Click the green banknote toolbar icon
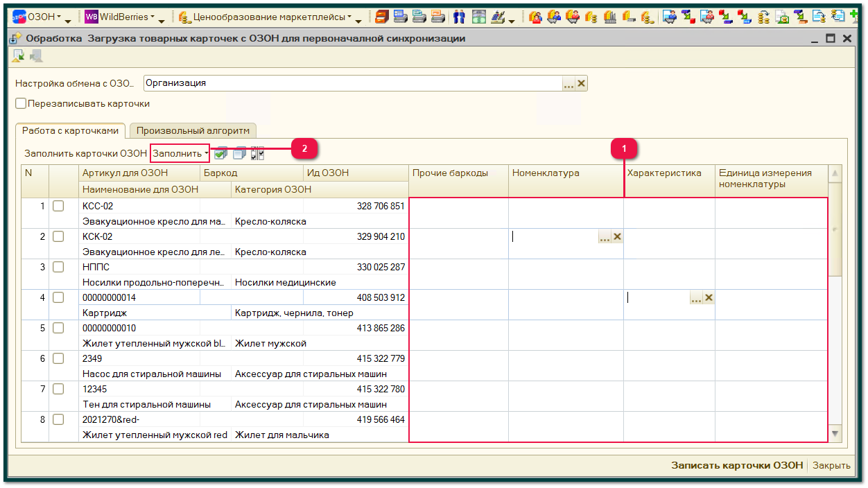 pyautogui.click(x=479, y=17)
